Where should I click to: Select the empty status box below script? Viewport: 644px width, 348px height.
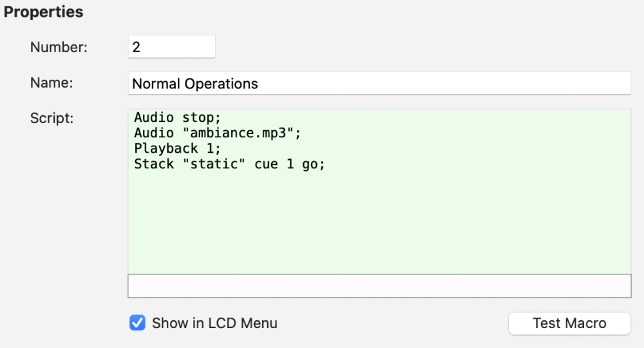point(379,286)
